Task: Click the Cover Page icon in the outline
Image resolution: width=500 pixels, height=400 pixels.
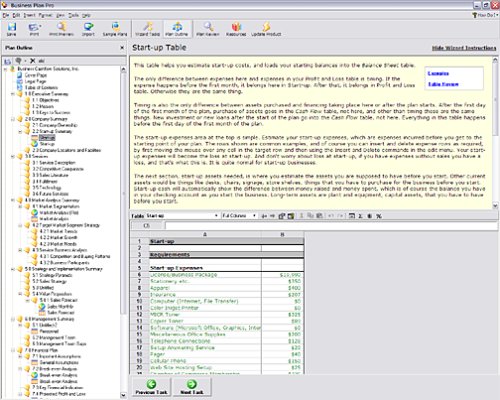Action: point(20,75)
